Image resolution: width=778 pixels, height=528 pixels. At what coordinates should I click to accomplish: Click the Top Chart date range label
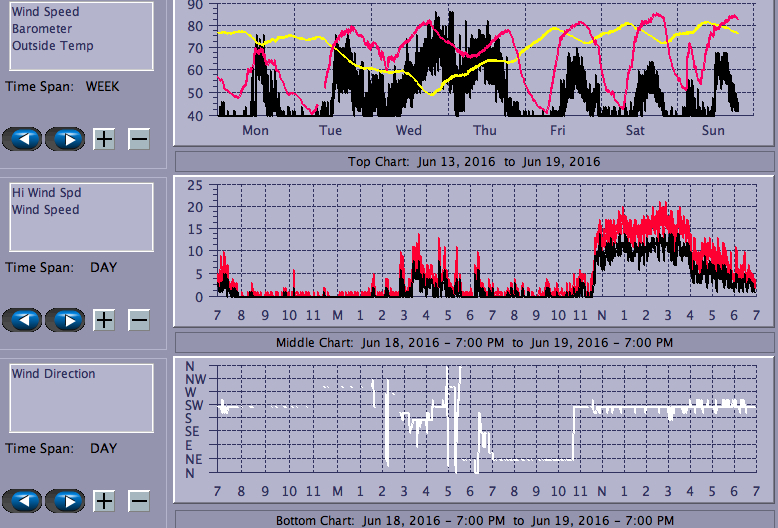click(x=474, y=162)
